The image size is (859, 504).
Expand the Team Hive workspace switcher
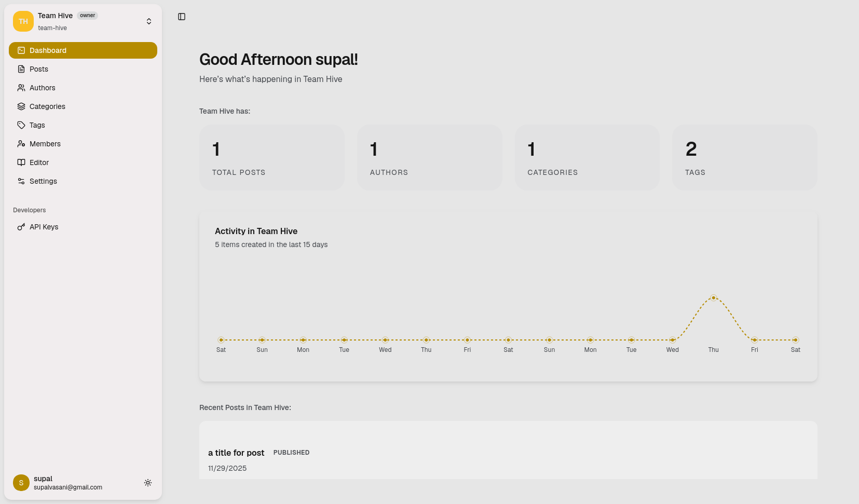click(149, 21)
